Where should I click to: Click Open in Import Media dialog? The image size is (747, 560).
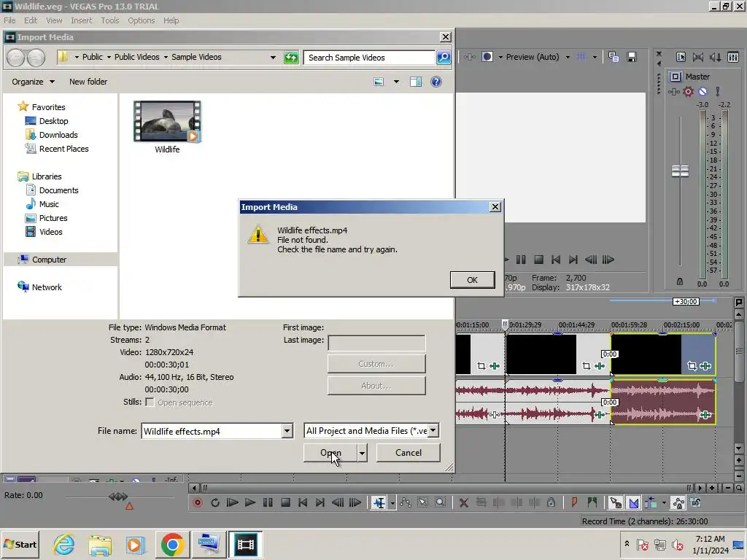pos(330,453)
